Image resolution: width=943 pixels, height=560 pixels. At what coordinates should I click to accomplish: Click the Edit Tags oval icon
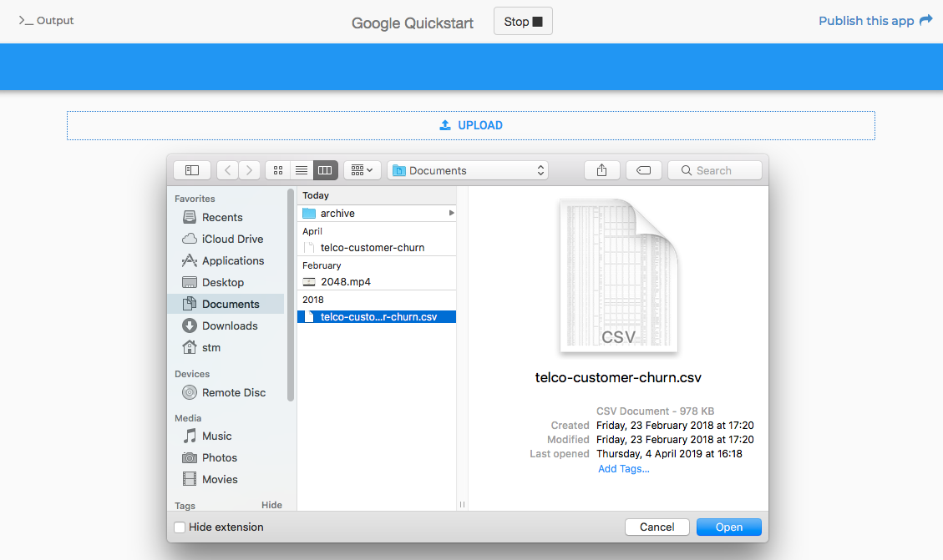643,169
